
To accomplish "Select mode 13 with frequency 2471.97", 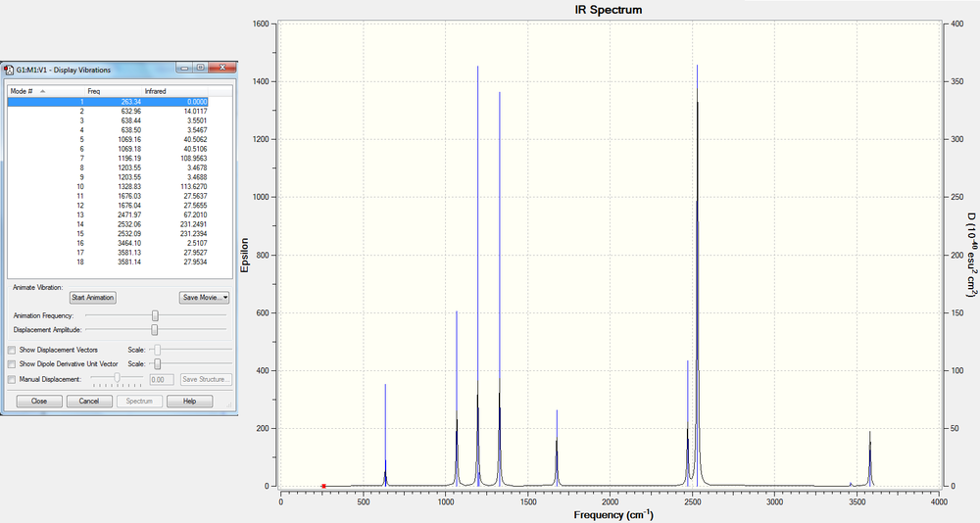I will coord(108,214).
